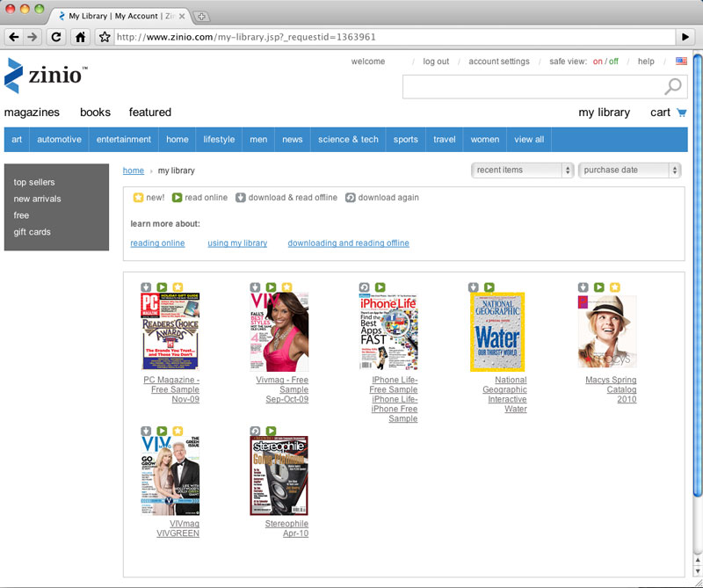Select the sports category
Image resolution: width=703 pixels, height=588 pixels.
406,140
